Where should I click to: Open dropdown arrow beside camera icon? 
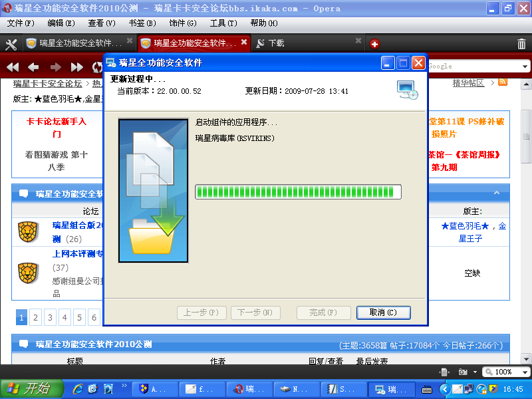tap(475, 372)
